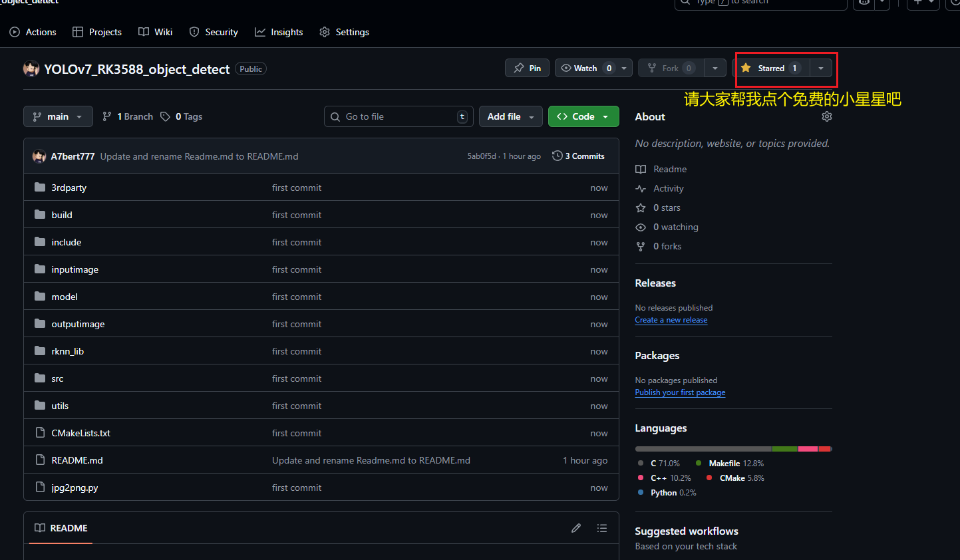960x560 pixels.
Task: Open the outputimage folder
Action: click(78, 324)
